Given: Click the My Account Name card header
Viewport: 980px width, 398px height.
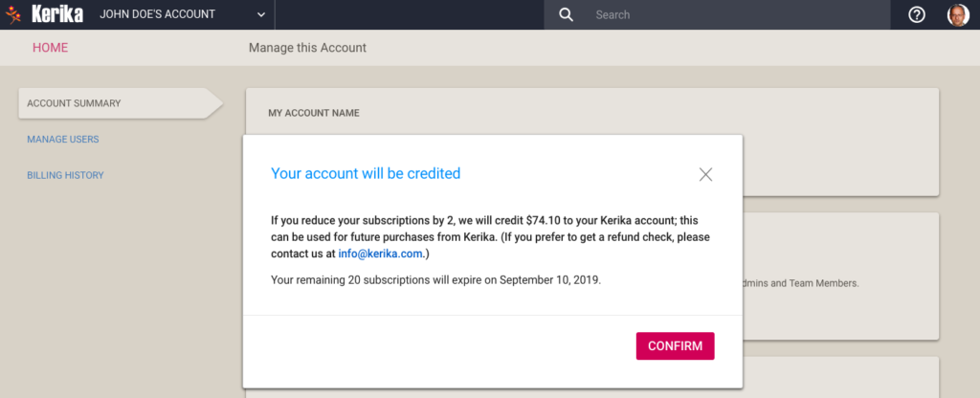Looking at the screenshot, I should [x=314, y=113].
